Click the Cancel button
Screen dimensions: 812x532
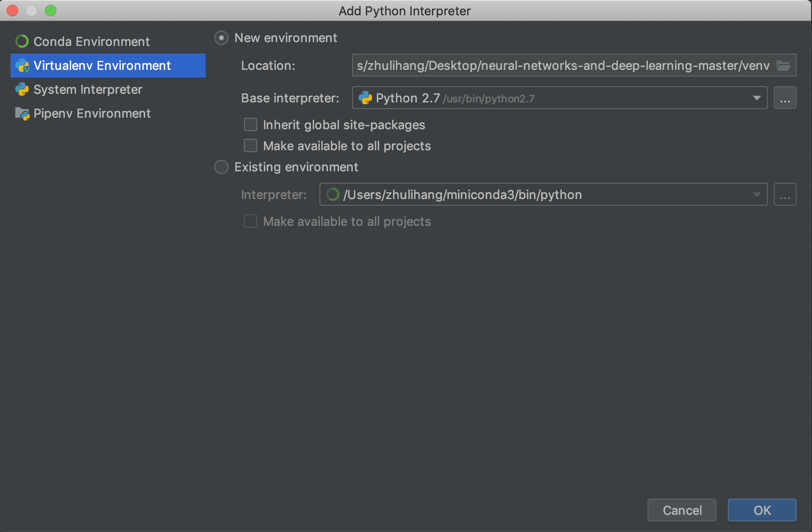coord(682,510)
